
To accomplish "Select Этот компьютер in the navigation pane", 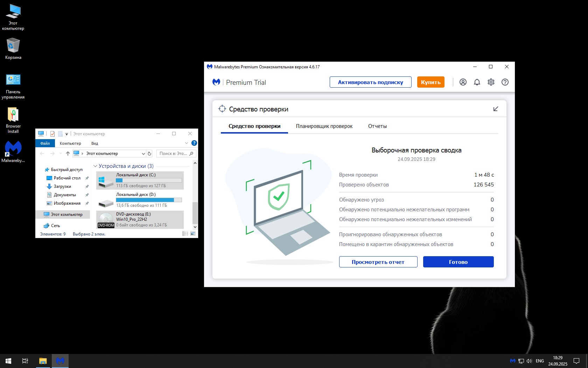I will pos(63,214).
